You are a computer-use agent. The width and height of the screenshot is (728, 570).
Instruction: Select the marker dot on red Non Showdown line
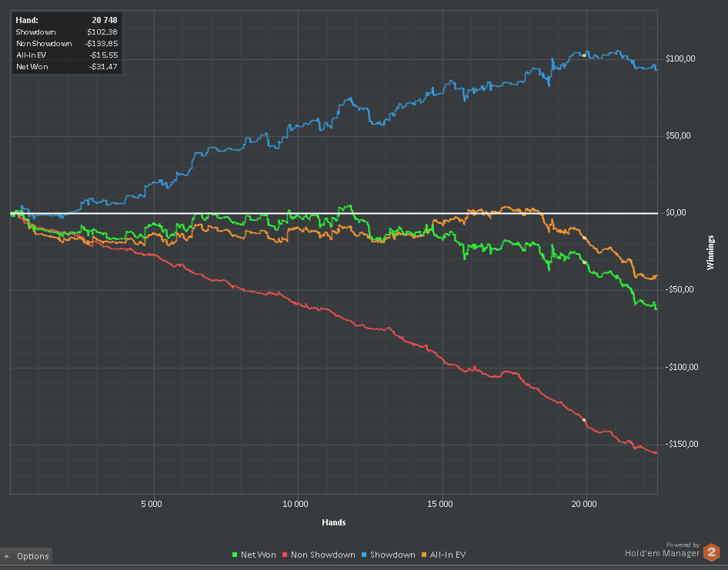(584, 420)
